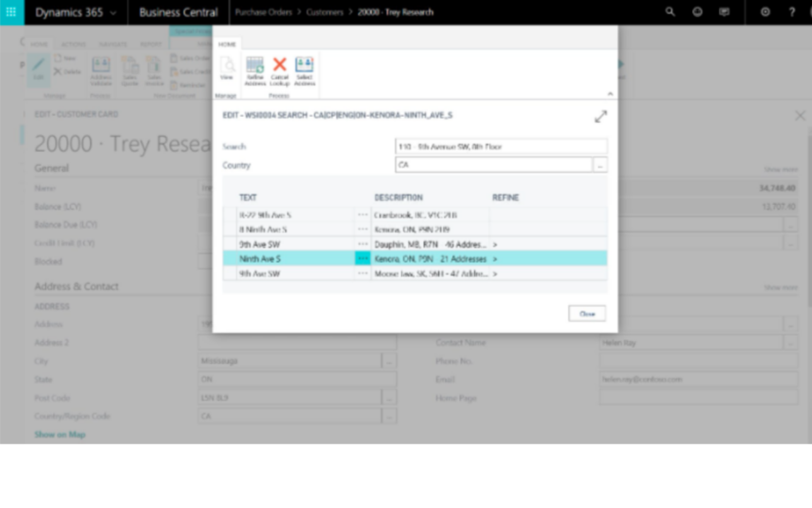
Task: Open the Country lookup ellipsis button
Action: click(x=600, y=165)
